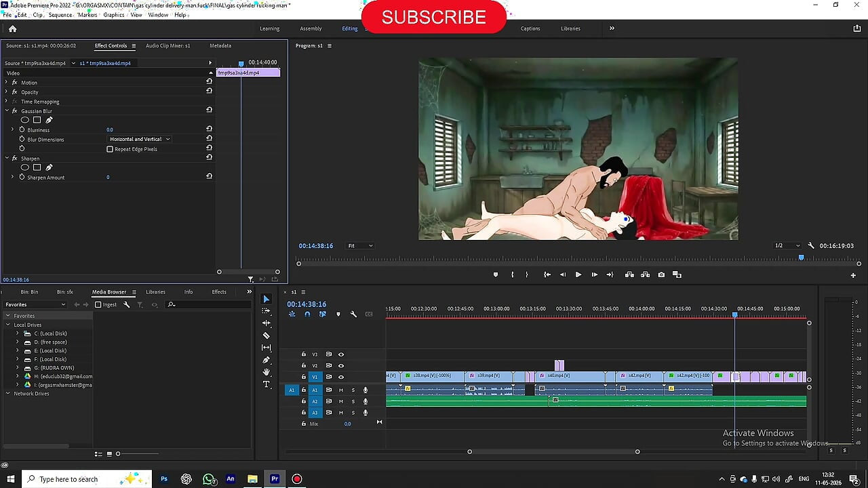868x488 pixels.
Task: Toggle Linked Selection in the timeline
Action: pos(322,314)
